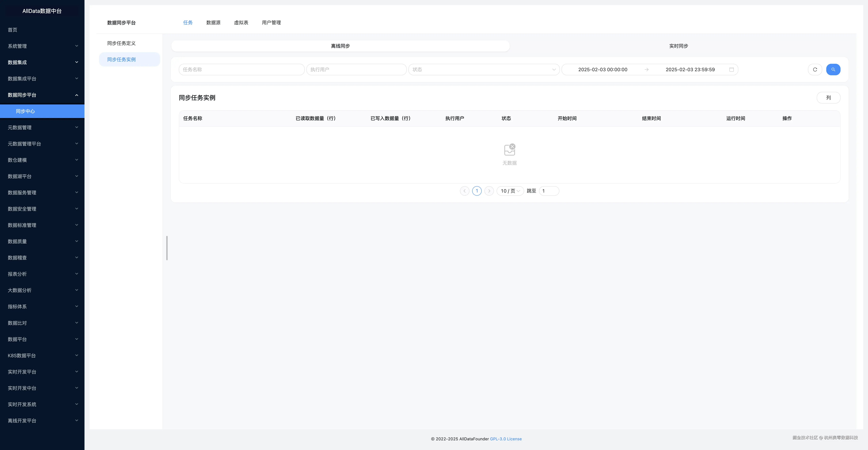Open the GPL-3.0 License link
This screenshot has height=450, width=868.
(x=505, y=439)
